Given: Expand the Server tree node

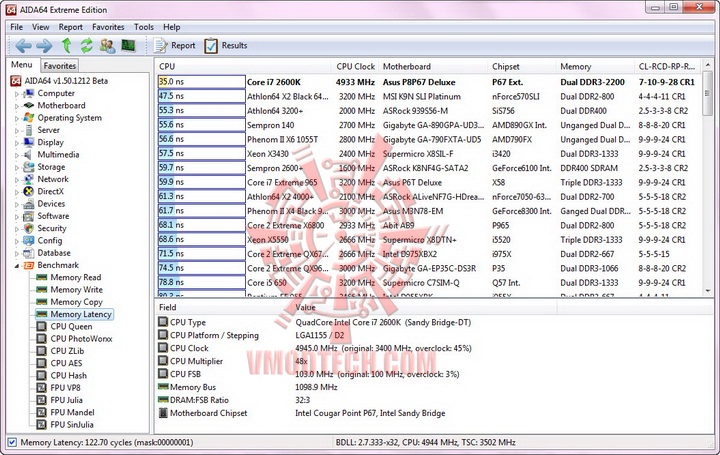Looking at the screenshot, I should 17,130.
